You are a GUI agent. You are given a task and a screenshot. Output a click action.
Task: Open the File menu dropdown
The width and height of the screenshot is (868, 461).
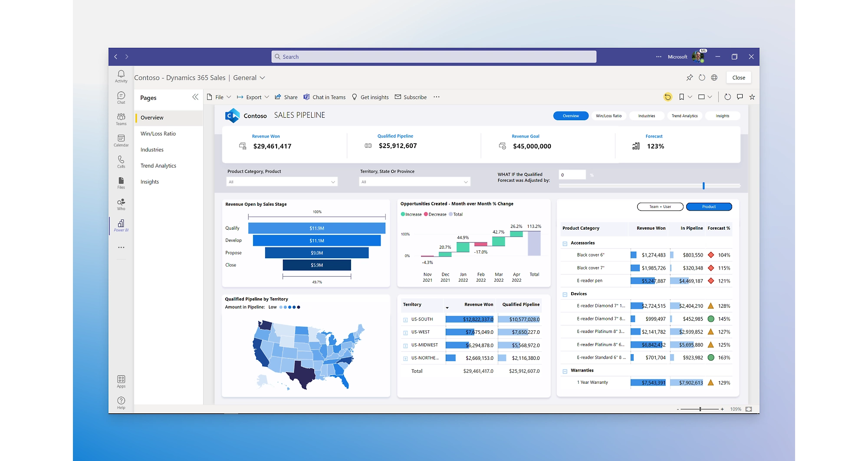(219, 97)
